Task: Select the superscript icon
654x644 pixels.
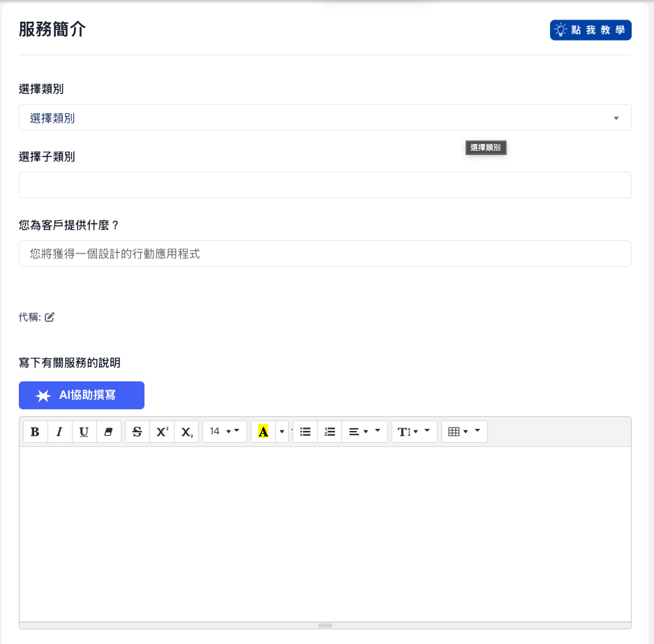Action: tap(161, 431)
